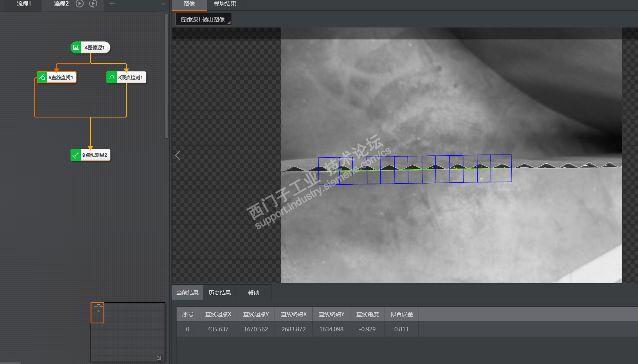638x364 pixels.
Task: Select the 4图像源1 node icon
Action: [76, 47]
